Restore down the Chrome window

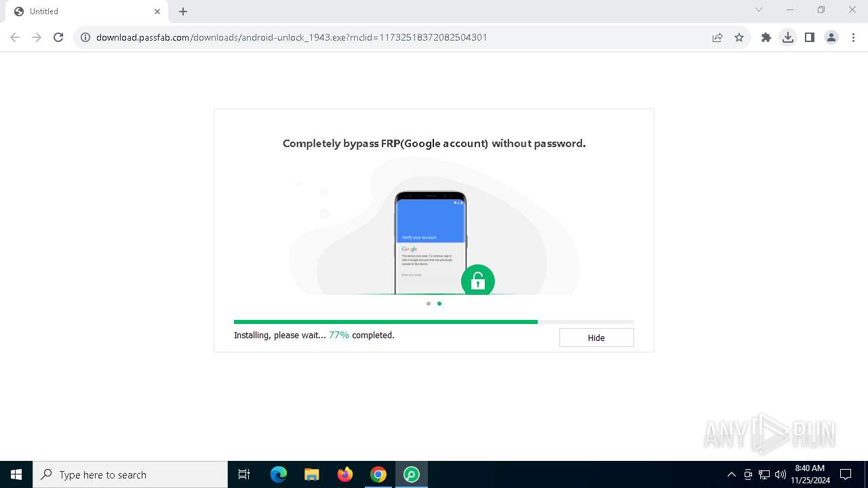point(821,9)
